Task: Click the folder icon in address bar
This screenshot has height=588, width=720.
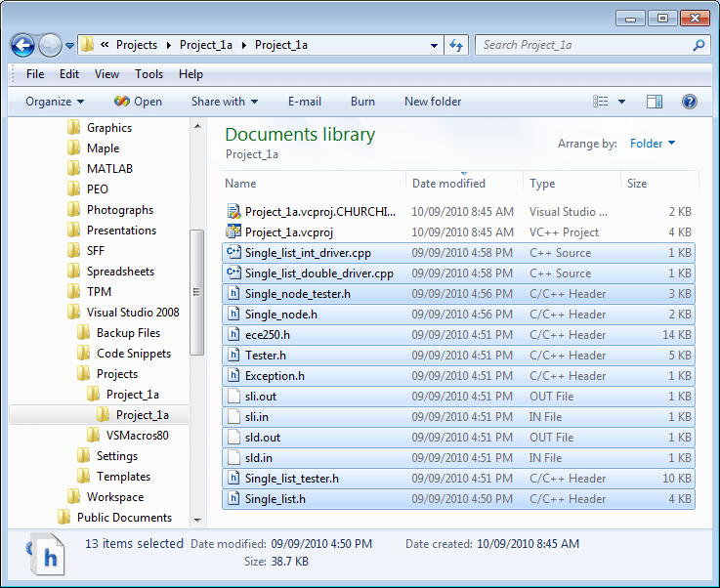Action: pos(87,45)
